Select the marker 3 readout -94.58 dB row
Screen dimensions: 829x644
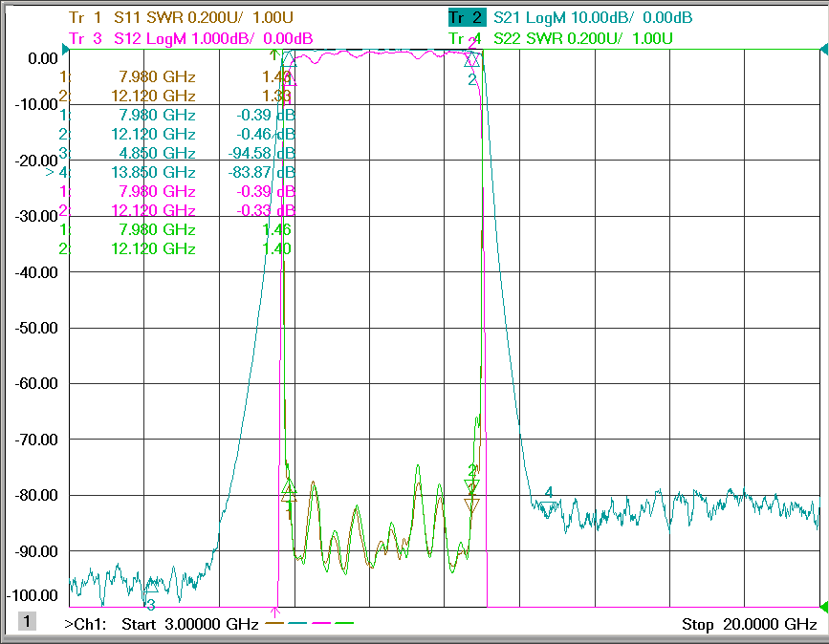tap(177, 153)
